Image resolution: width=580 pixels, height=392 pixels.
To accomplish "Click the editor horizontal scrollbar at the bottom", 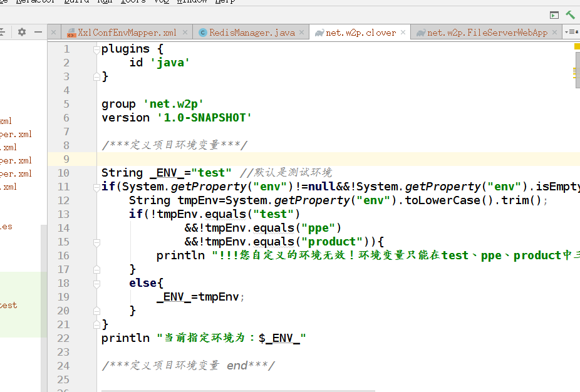I will tap(238, 391).
